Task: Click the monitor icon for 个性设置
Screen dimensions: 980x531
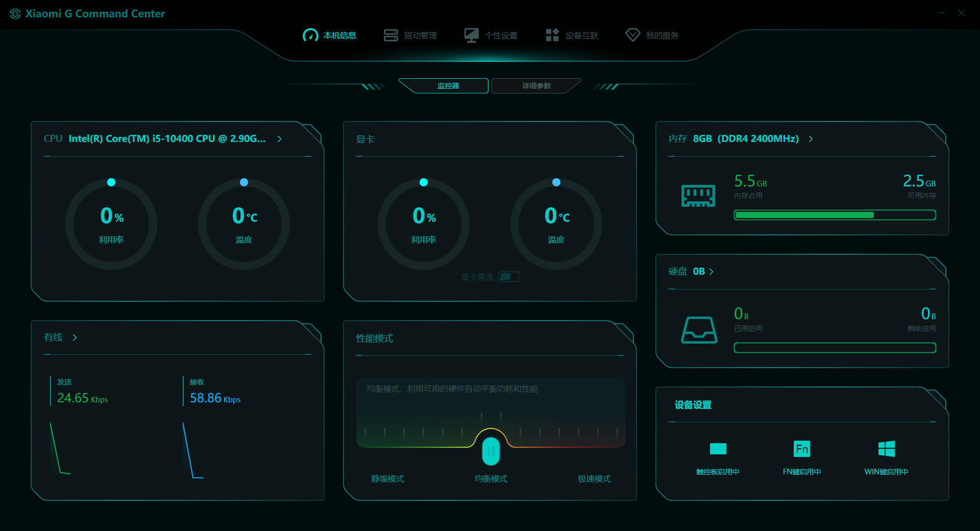Action: click(x=472, y=35)
